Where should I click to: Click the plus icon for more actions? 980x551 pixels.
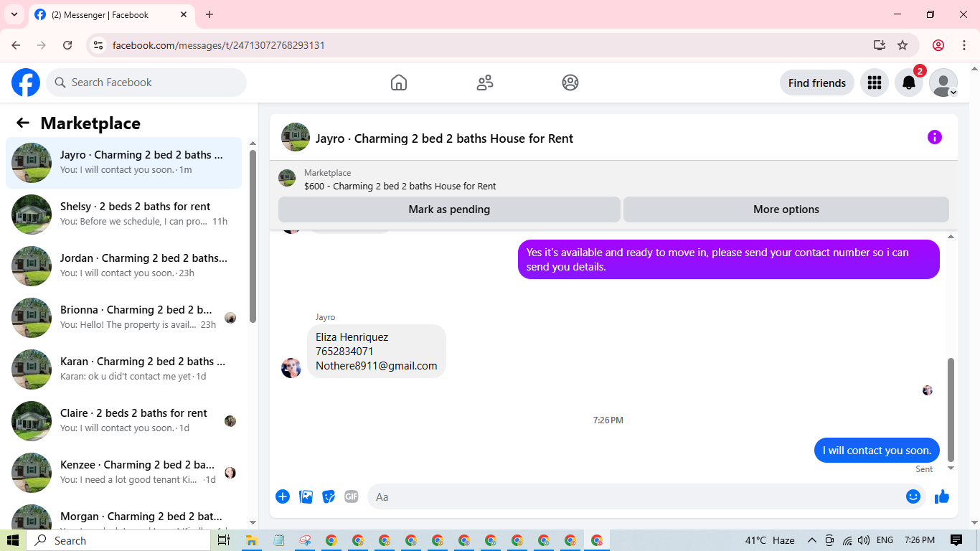click(x=283, y=496)
